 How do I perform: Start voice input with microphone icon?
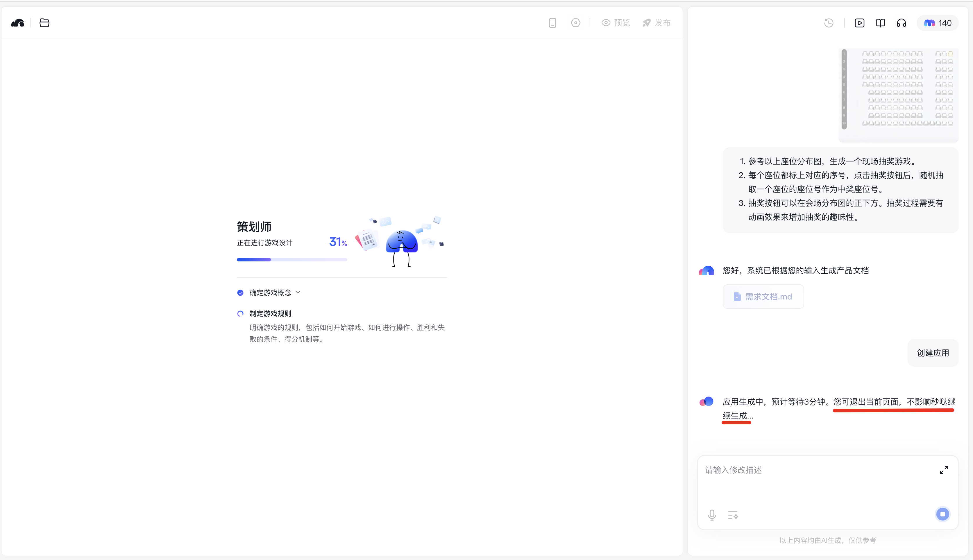click(712, 515)
